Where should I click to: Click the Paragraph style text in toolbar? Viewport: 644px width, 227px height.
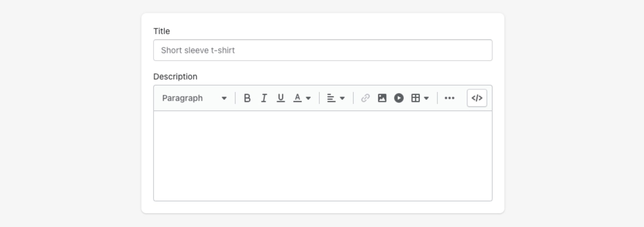(x=182, y=98)
